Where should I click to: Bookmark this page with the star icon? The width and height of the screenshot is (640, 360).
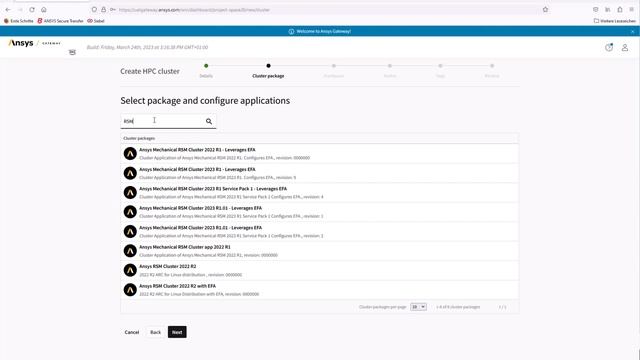545,9
